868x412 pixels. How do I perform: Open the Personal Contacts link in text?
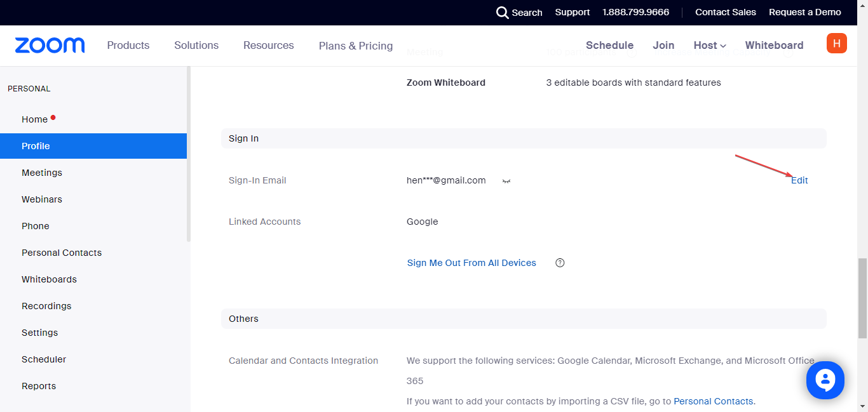[x=713, y=401]
